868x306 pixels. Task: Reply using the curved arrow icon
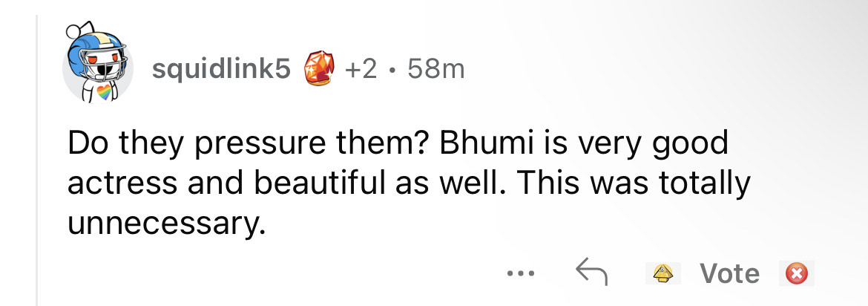tap(592, 273)
